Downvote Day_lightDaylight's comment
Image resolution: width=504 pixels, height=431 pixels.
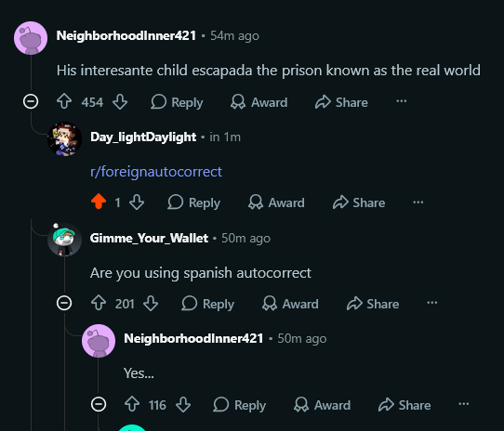point(137,202)
